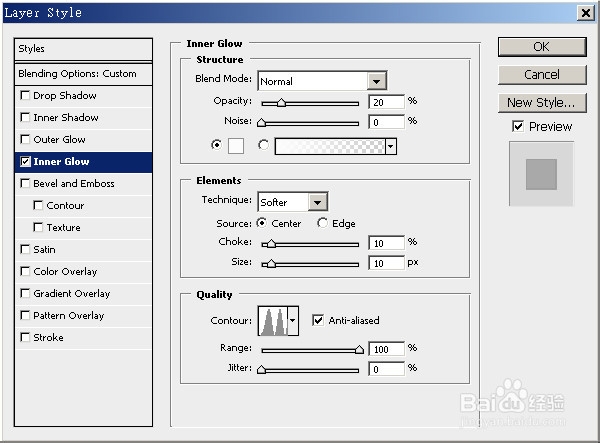Select the Center source radio button
This screenshot has width=600, height=443.
(262, 223)
